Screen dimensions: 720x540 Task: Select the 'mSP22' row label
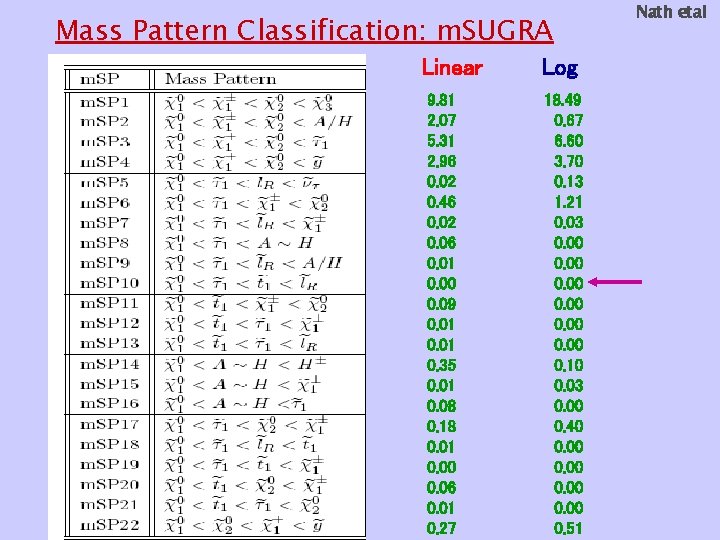109,525
